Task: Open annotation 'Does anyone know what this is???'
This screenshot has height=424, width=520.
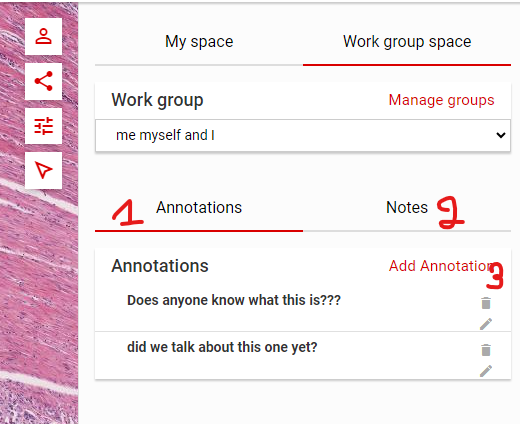Action: click(234, 300)
